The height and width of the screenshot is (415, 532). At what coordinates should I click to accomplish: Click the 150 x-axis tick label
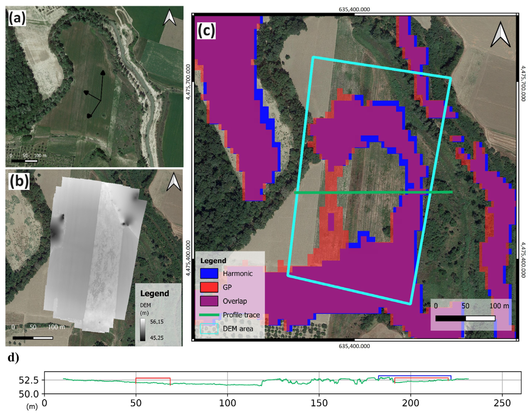tap(319, 403)
